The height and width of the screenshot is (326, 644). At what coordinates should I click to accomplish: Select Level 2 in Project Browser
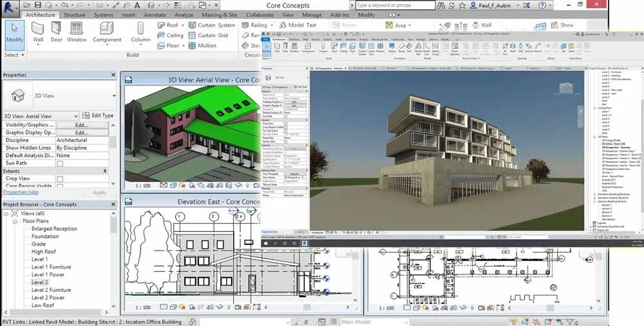[x=40, y=282]
